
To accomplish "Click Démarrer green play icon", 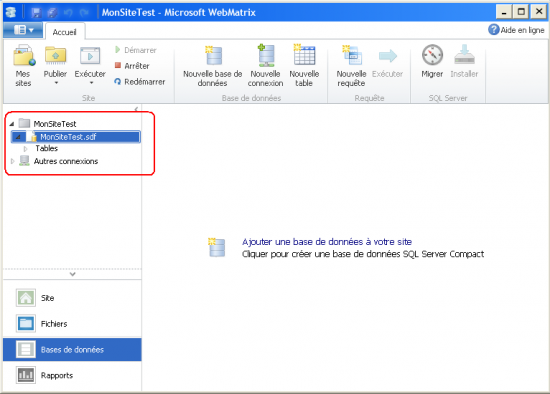I will click(118, 50).
